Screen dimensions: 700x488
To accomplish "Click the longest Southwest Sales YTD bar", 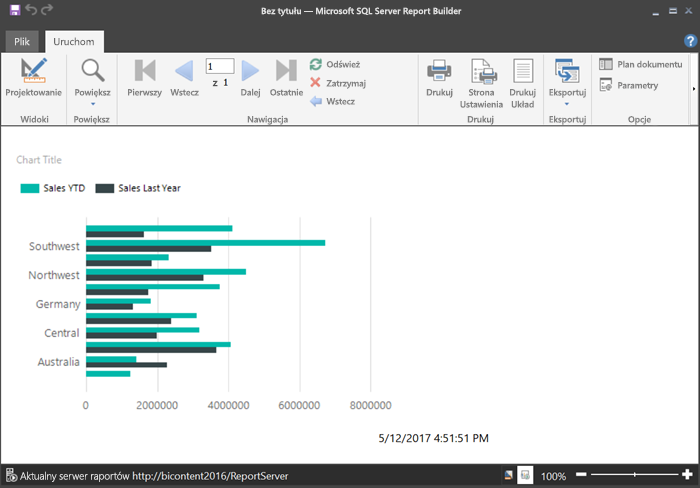I will coord(205,243).
